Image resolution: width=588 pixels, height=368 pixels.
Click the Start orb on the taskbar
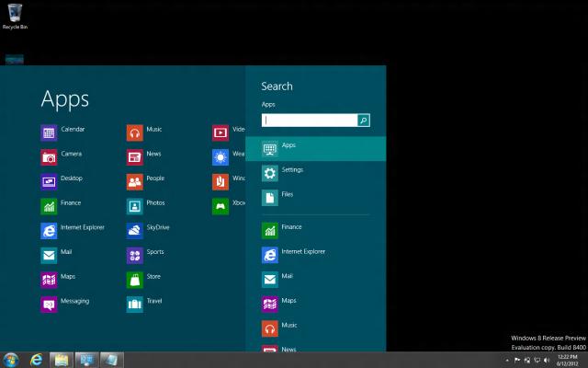point(10,360)
